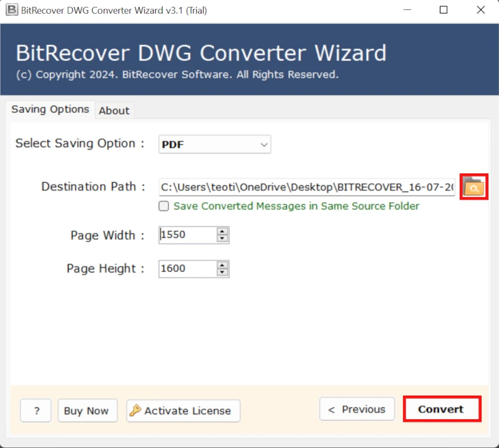The image size is (499, 448).
Task: Switch to the About tab
Action: pos(114,110)
